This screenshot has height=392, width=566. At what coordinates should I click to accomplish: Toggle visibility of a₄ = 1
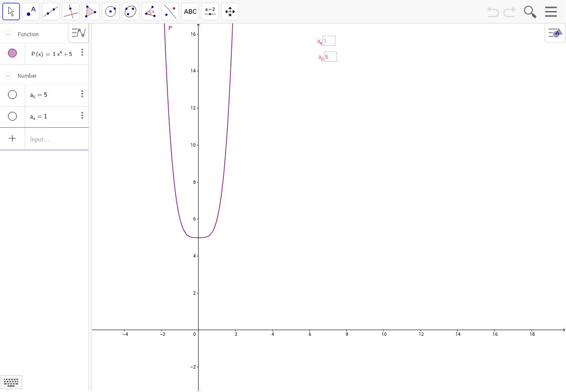point(12,116)
